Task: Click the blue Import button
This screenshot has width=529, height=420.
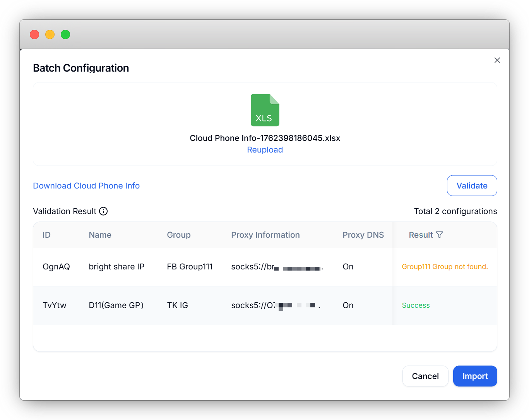Action: [x=475, y=376]
